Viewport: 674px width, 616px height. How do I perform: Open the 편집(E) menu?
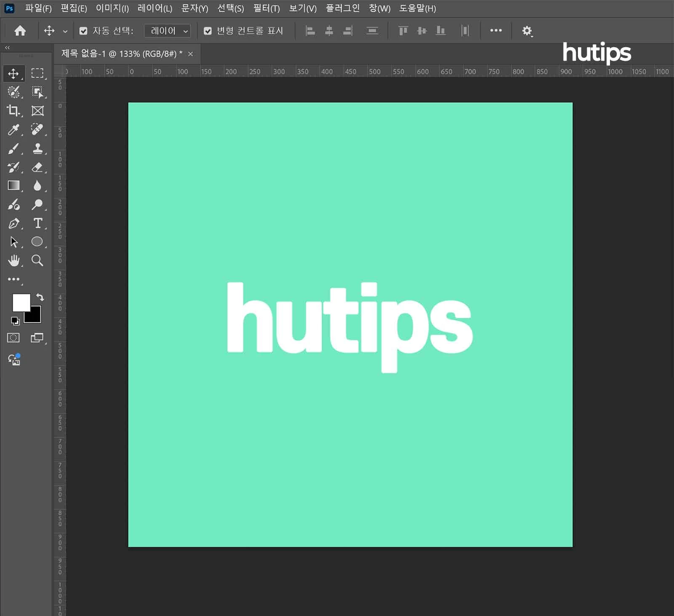pos(74,8)
